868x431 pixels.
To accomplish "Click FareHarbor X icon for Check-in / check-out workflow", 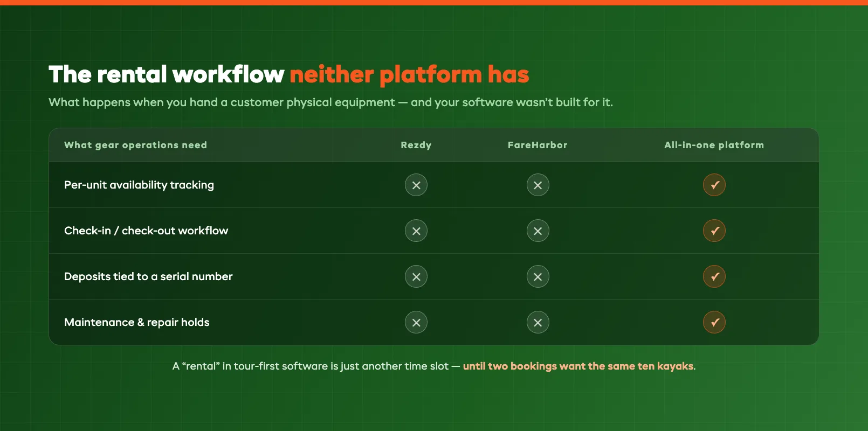I will coord(538,231).
